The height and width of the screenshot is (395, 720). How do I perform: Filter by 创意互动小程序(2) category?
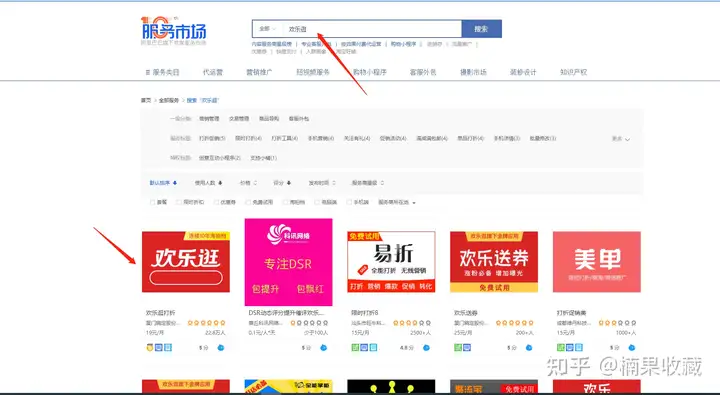pyautogui.click(x=219, y=158)
